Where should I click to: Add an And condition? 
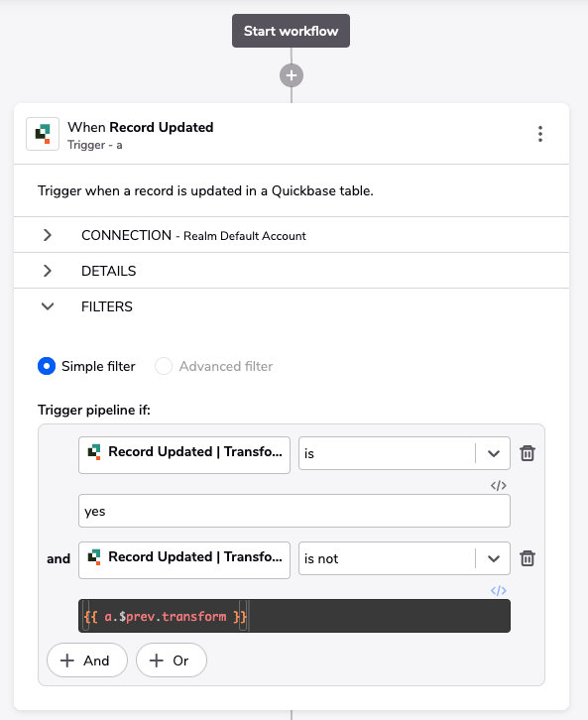(x=86, y=660)
